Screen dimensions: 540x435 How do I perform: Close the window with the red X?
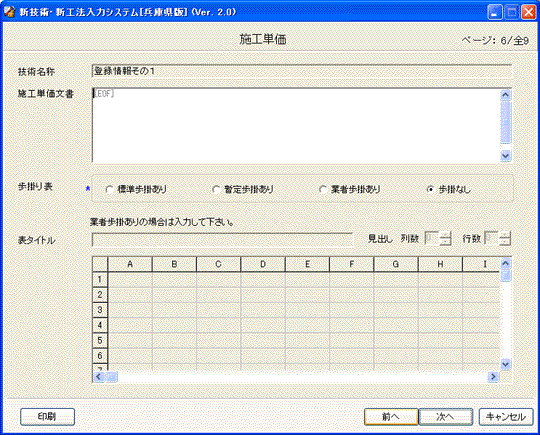528,13
